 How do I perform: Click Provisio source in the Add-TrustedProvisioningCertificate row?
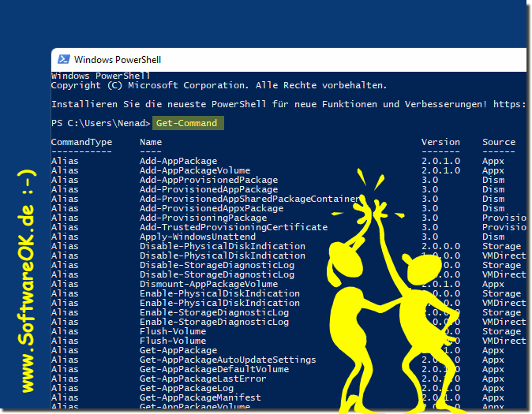click(504, 227)
